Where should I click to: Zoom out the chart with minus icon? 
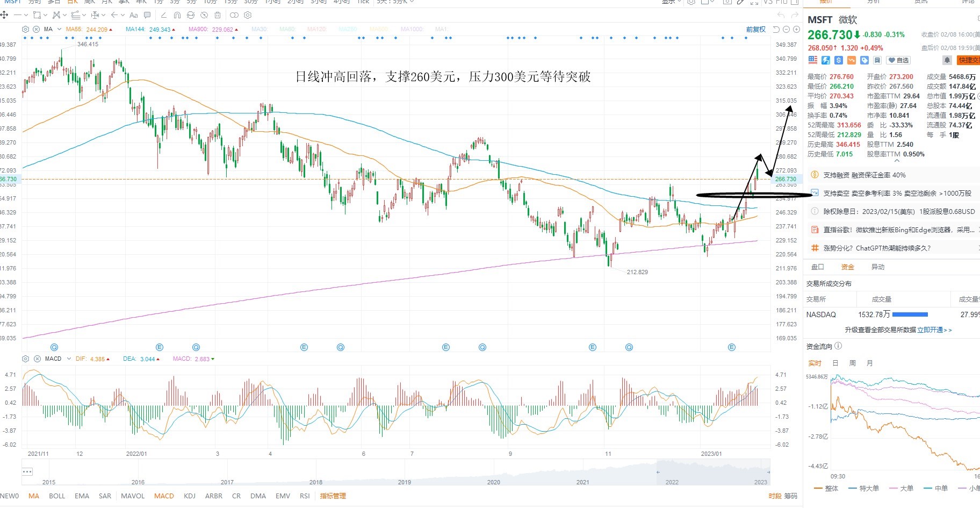787,30
